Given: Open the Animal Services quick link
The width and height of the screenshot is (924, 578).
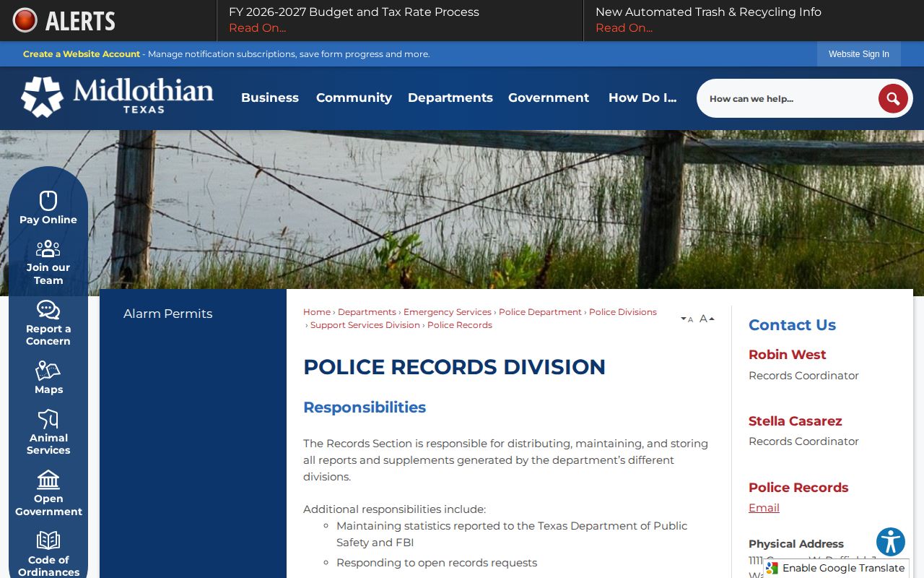Looking at the screenshot, I should pos(48,432).
